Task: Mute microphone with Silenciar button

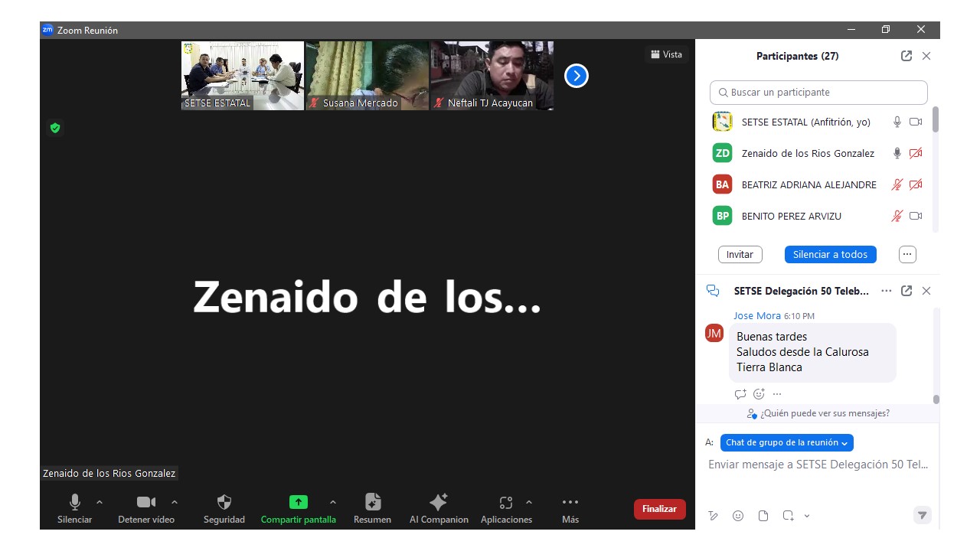Action: point(74,503)
